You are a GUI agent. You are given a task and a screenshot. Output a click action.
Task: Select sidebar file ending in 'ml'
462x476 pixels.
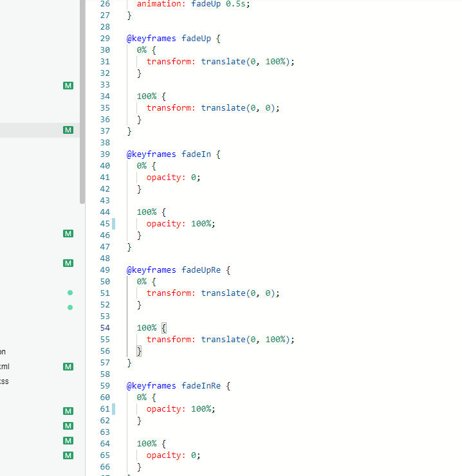pos(5,367)
